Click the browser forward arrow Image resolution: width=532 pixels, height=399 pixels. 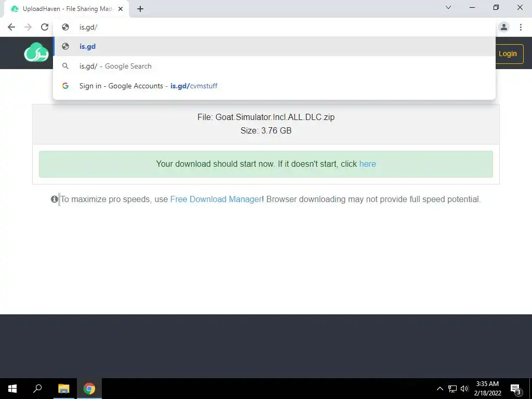pos(28,27)
